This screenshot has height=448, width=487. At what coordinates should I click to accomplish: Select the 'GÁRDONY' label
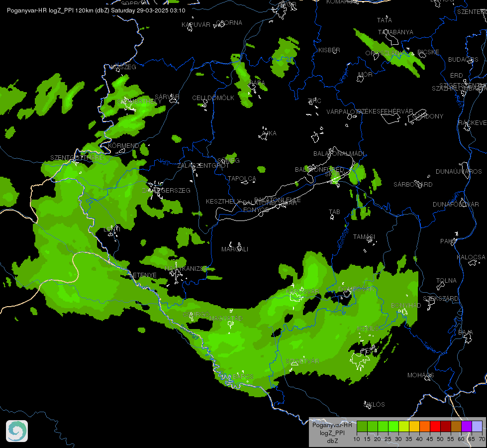[428, 116]
